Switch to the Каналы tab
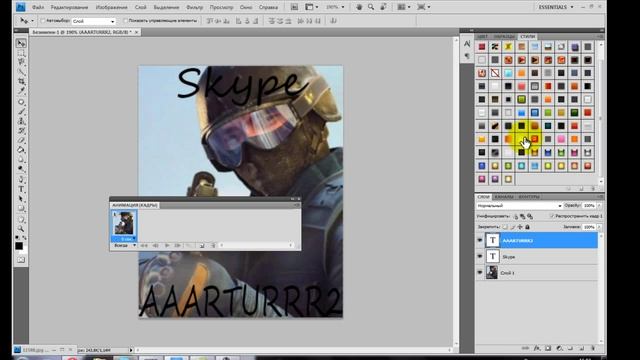This screenshot has height=360, width=640. click(504, 197)
